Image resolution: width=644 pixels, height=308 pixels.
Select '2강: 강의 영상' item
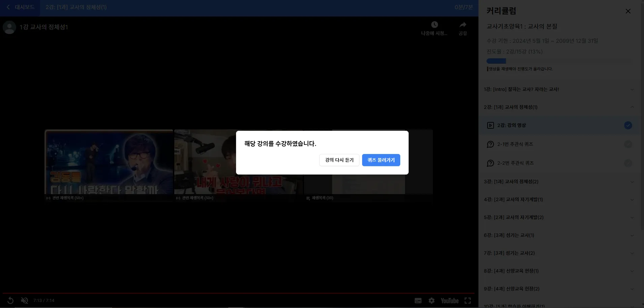tap(559, 125)
